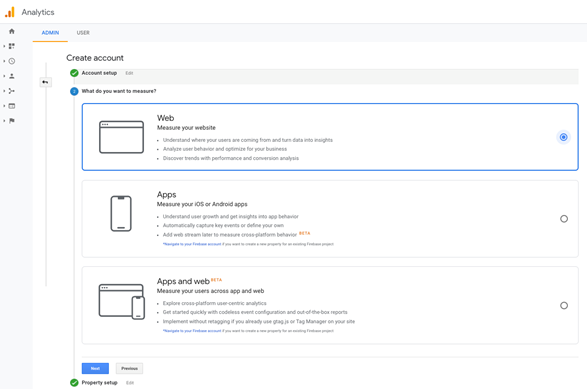Open Audience person icon in sidebar
The width and height of the screenshot is (587, 389).
coord(12,76)
